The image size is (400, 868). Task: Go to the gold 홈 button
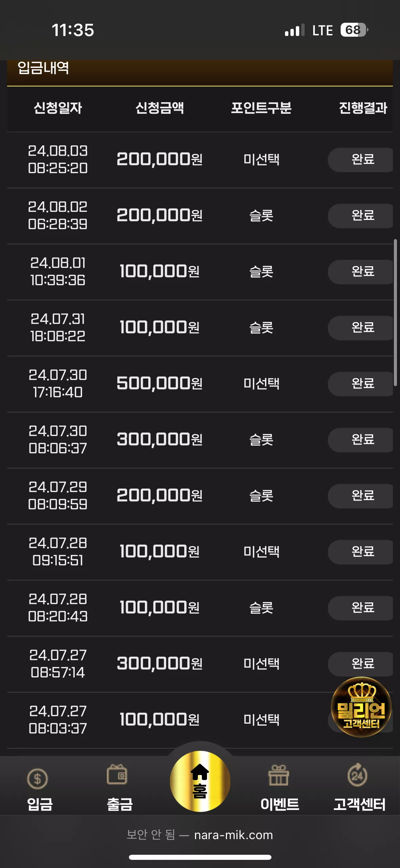[200, 781]
